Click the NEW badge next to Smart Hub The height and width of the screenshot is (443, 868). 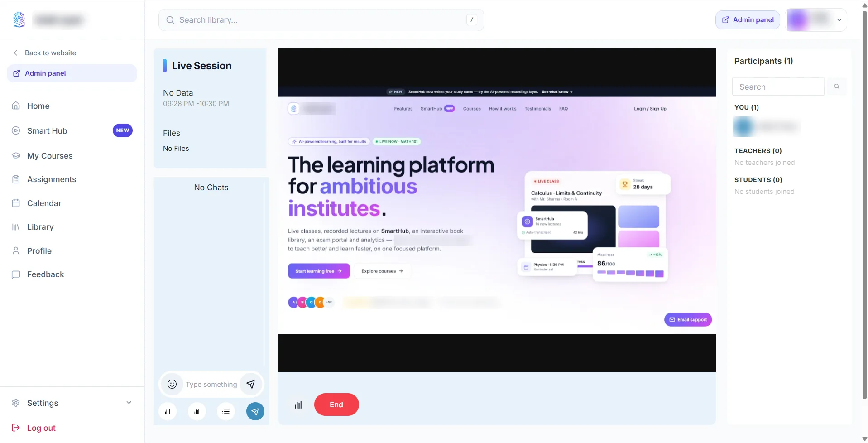click(123, 130)
